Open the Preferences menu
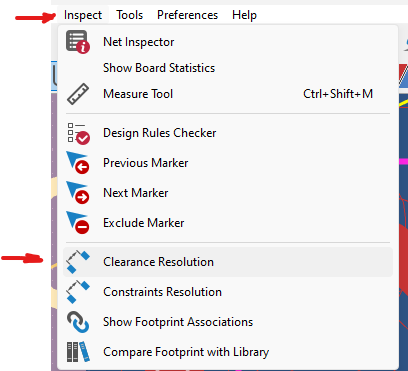 (x=188, y=15)
